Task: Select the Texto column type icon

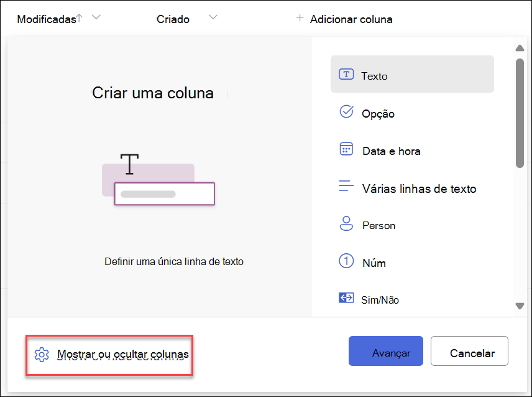Action: (x=346, y=74)
